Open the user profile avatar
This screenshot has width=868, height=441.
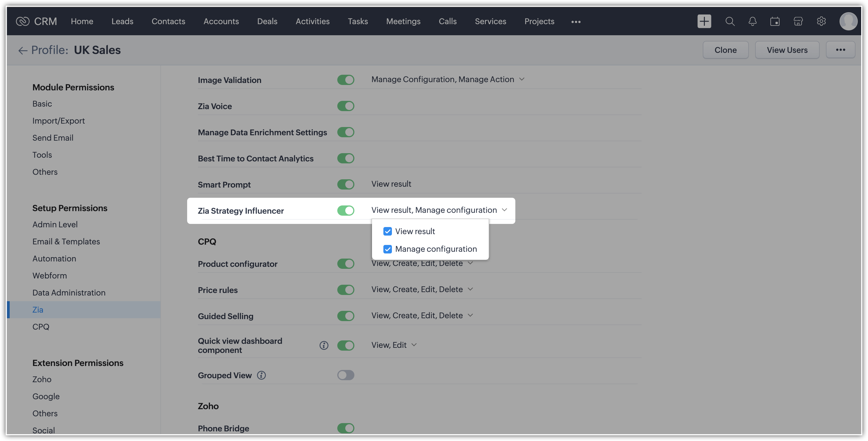click(x=848, y=21)
